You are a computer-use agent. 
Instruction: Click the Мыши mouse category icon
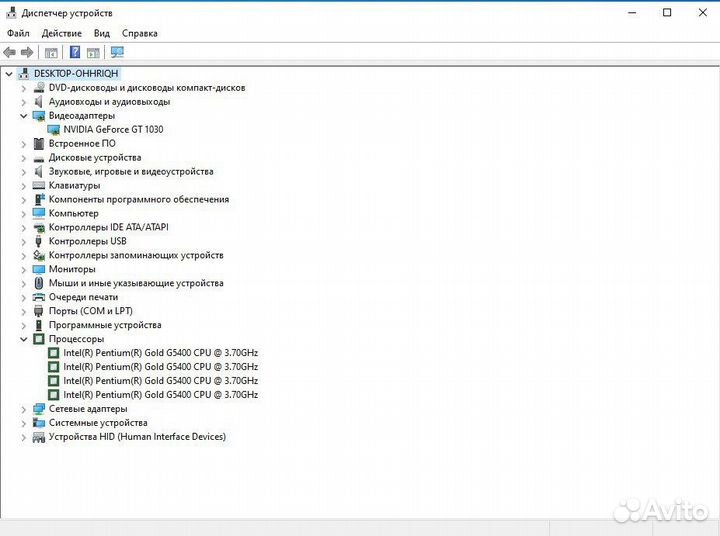39,283
